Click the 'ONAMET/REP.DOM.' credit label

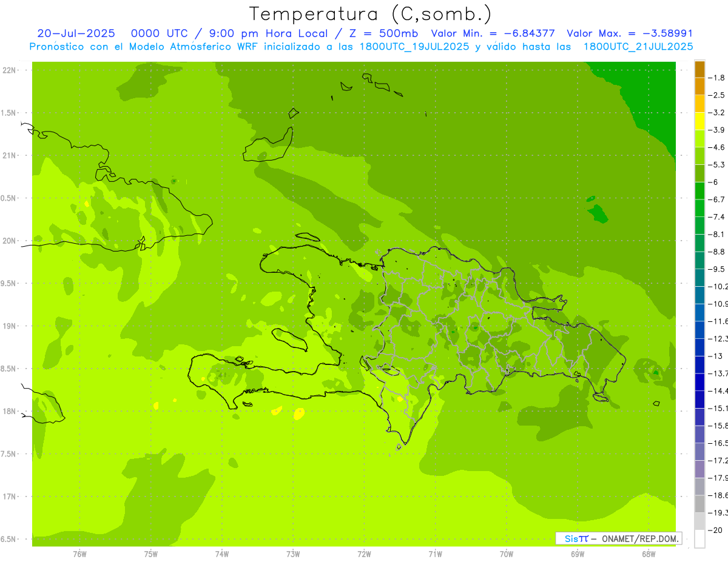(640, 538)
